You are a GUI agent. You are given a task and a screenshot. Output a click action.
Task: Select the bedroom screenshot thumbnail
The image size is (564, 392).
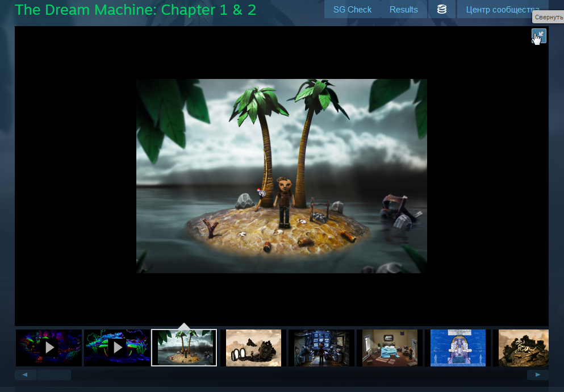[390, 348]
